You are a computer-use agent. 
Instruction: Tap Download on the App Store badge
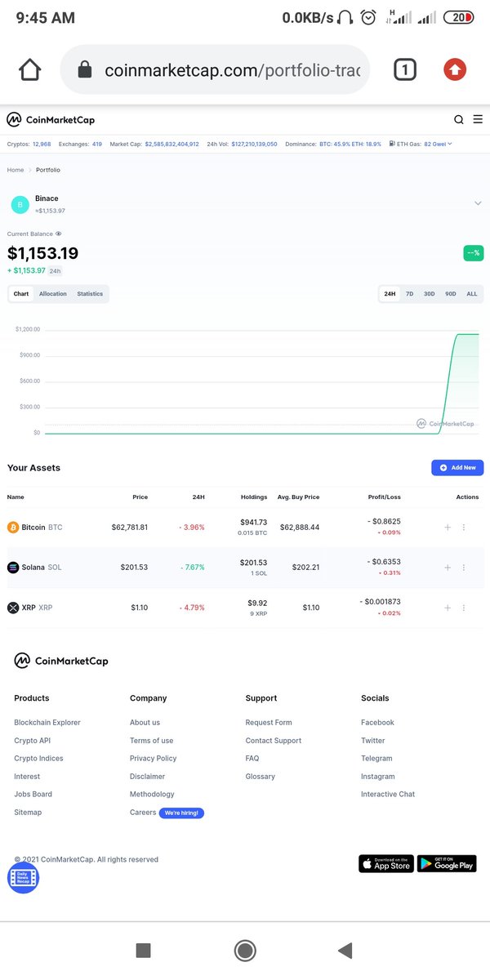[x=386, y=863]
